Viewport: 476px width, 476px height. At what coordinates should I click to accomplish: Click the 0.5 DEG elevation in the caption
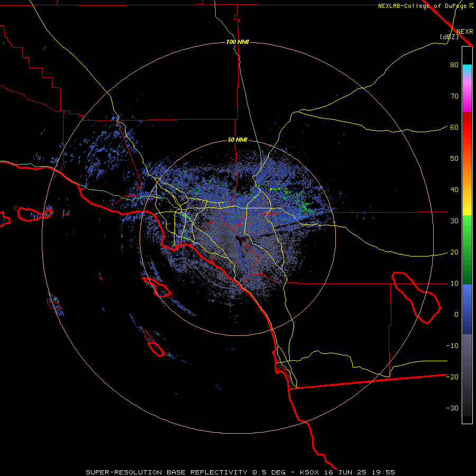coord(269,472)
